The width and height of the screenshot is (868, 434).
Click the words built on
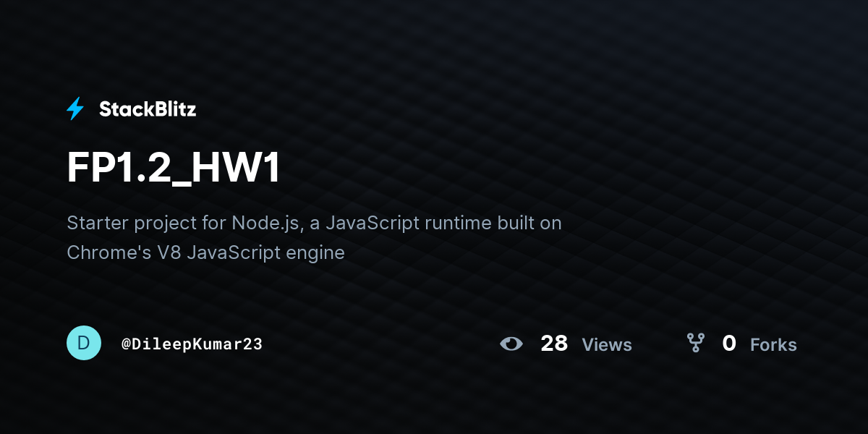click(529, 223)
